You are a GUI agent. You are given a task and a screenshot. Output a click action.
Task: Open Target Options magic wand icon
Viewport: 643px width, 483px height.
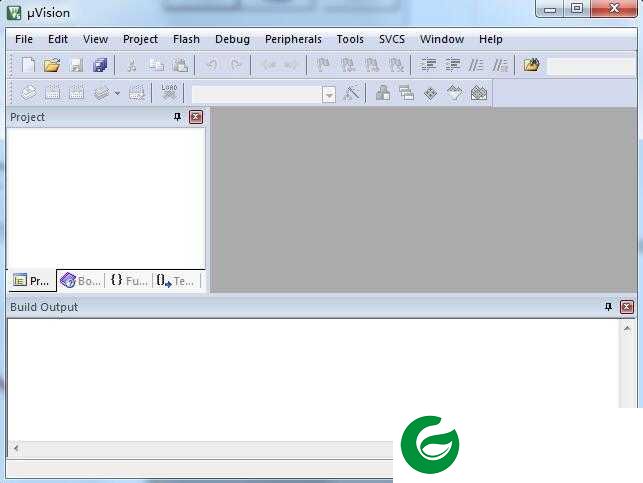tap(351, 93)
